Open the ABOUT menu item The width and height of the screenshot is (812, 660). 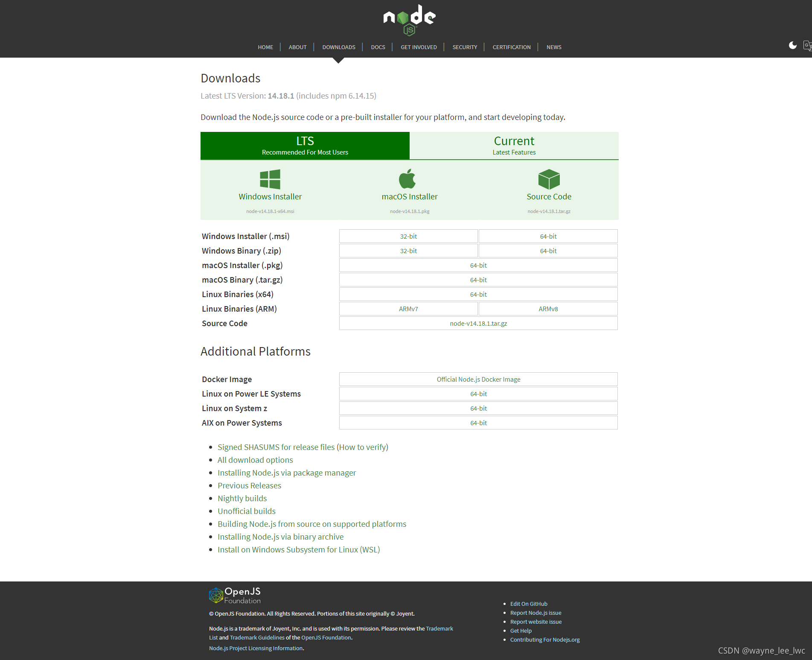[x=297, y=47]
